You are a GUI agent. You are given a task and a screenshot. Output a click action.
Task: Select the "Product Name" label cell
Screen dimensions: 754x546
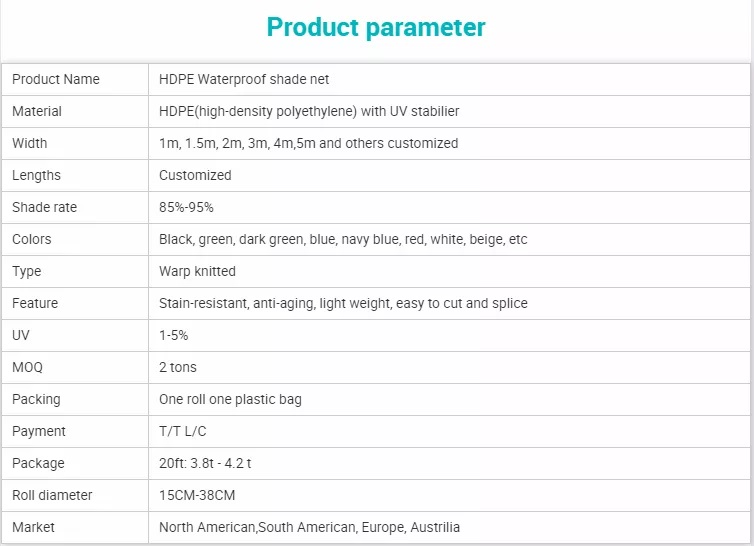click(56, 79)
